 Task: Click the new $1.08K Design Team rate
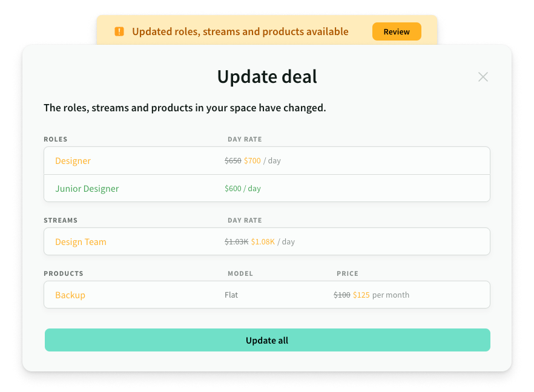(x=263, y=242)
